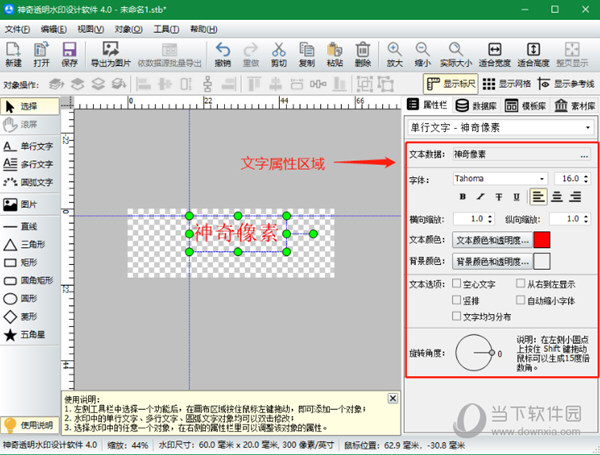Check the 自动缩小字体 option
Image resolution: width=600 pixels, height=455 pixels.
point(520,300)
